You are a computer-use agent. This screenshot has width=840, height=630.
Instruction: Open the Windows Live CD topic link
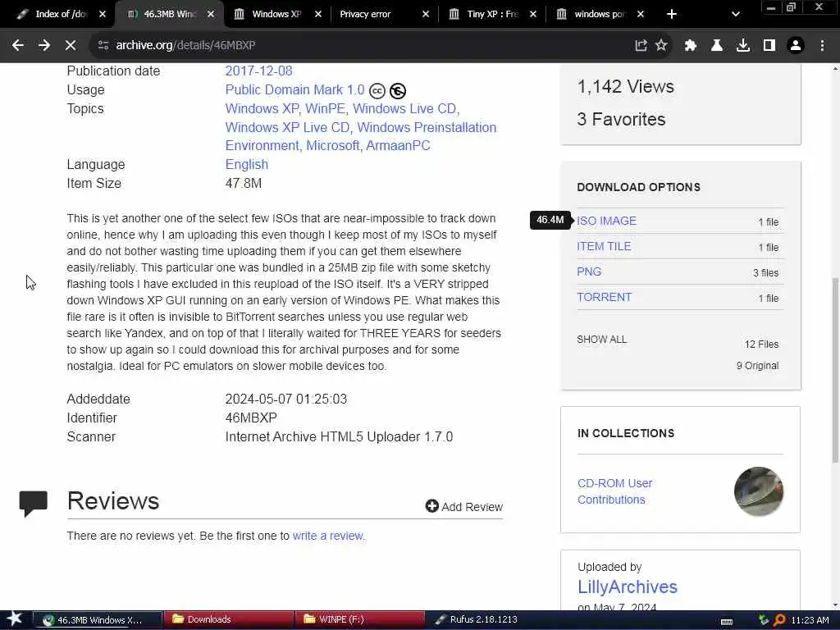coord(404,109)
